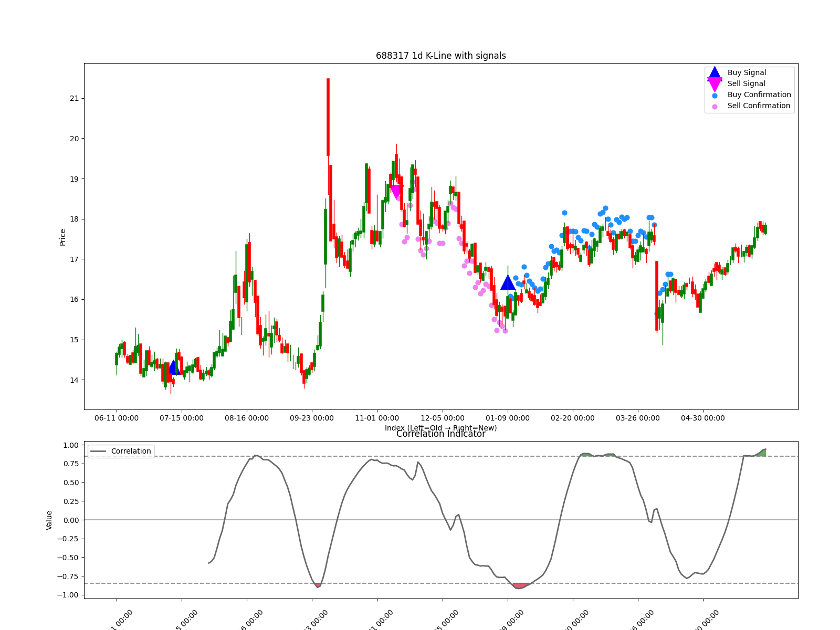
Task: Click the "12-05 00:00" date tick in the price chart
Action: [443, 418]
